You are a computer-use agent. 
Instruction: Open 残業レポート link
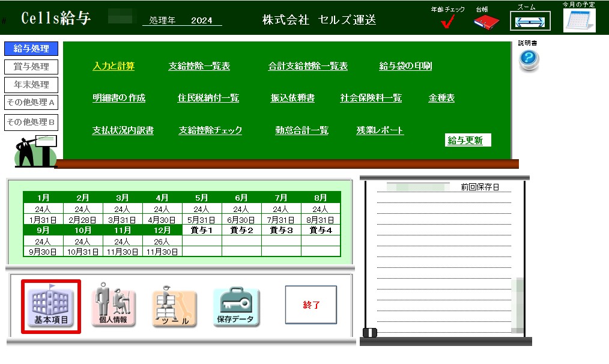[x=380, y=130]
